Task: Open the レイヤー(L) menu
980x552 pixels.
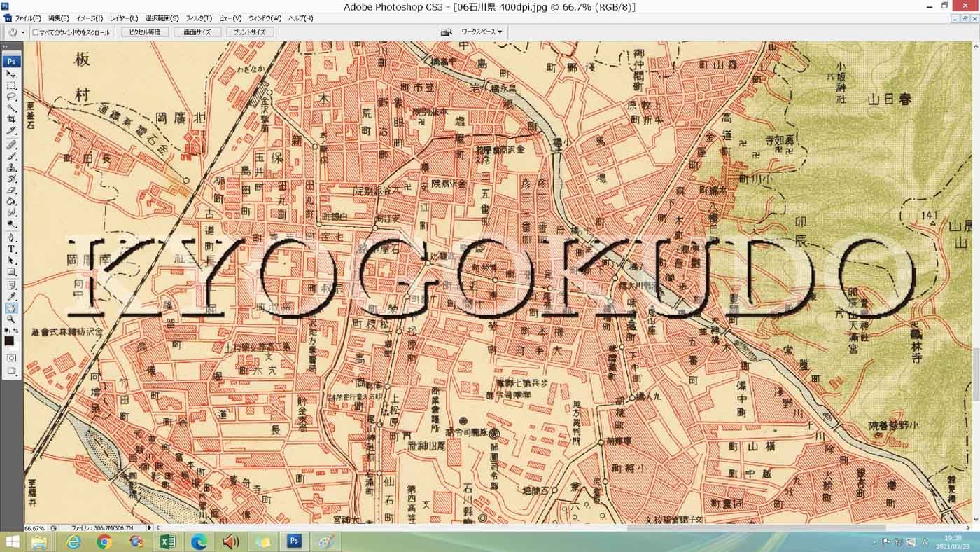Action: coord(124,18)
